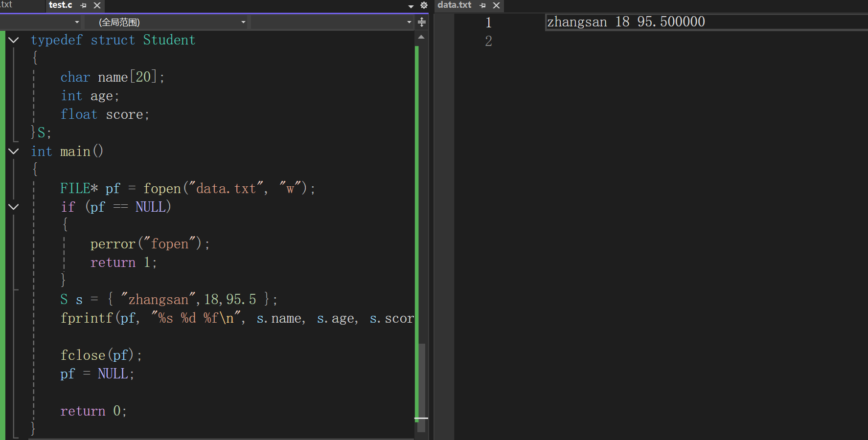The image size is (868, 440).
Task: Open the active files dropdown arrow
Action: coord(411,6)
